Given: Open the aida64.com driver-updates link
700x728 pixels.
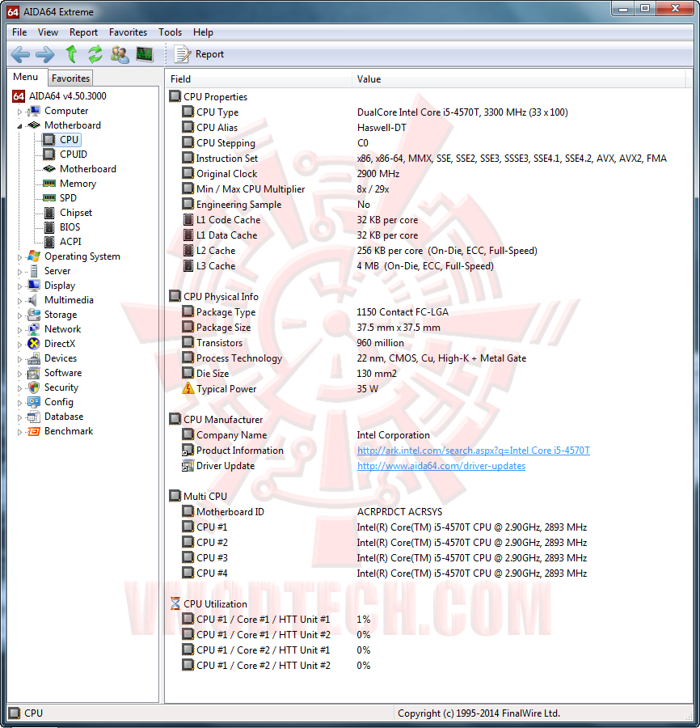Looking at the screenshot, I should [441, 466].
